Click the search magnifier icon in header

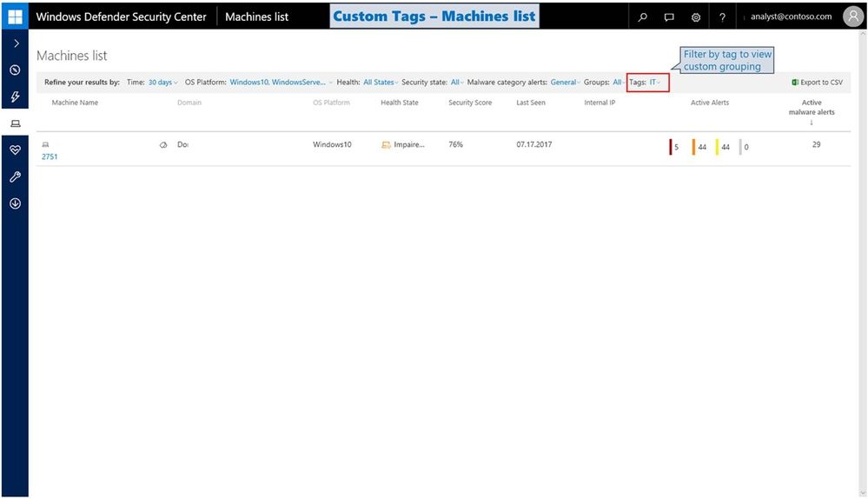click(642, 17)
